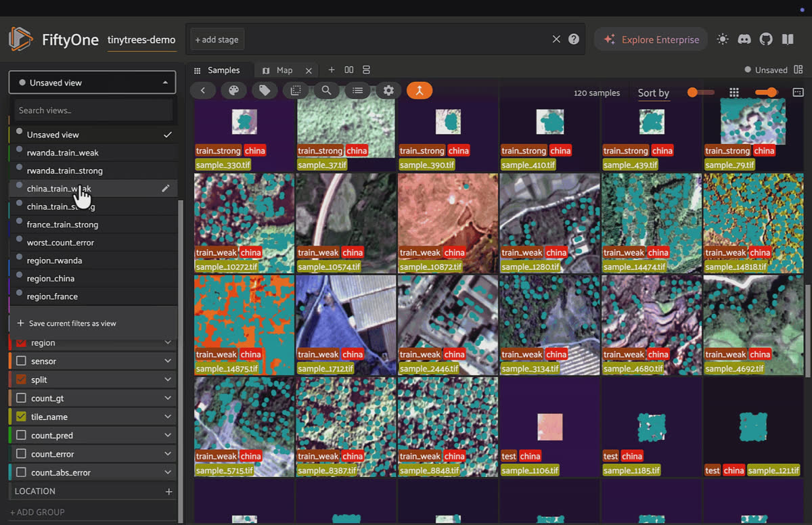Collapse the Unsaved view dropdown

92,83
